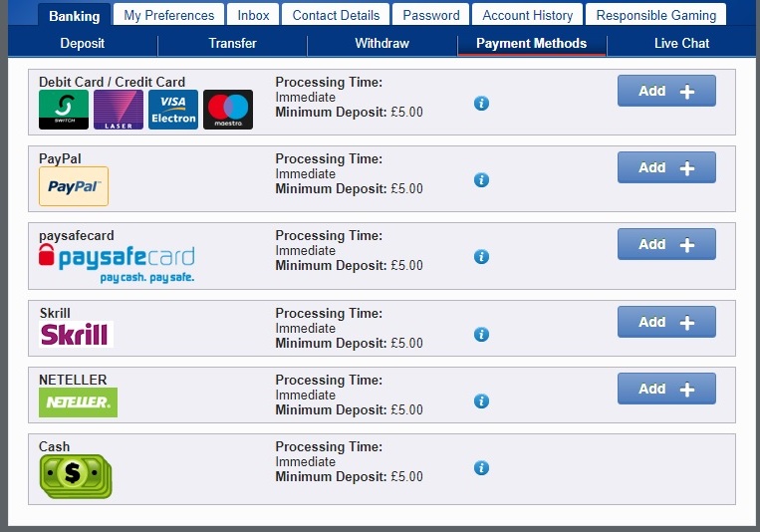The image size is (760, 532).
Task: Click the NETELLER logo
Action: (x=78, y=402)
